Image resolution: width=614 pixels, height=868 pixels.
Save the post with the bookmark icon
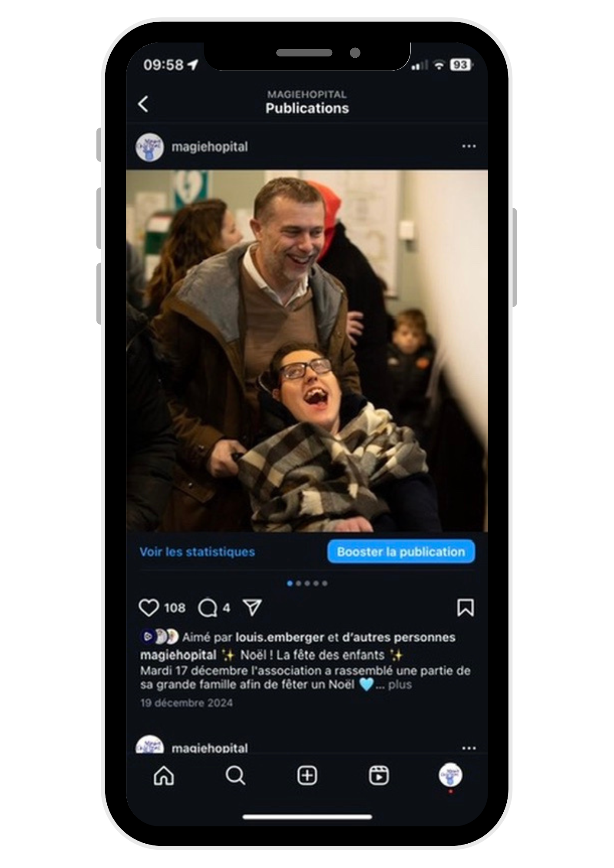click(x=465, y=608)
